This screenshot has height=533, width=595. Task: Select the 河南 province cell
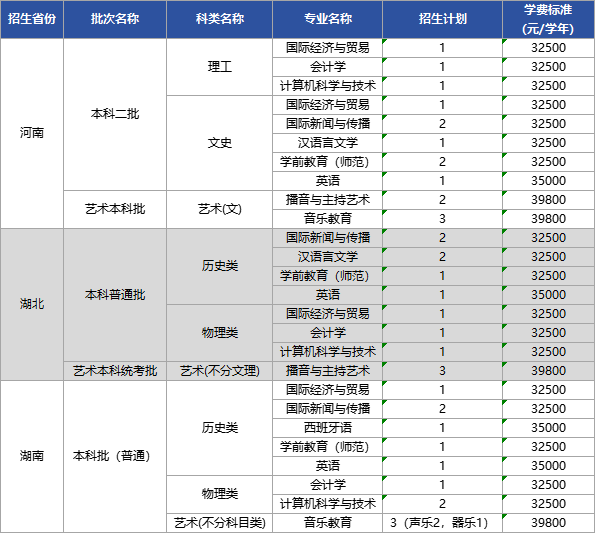click(x=32, y=133)
